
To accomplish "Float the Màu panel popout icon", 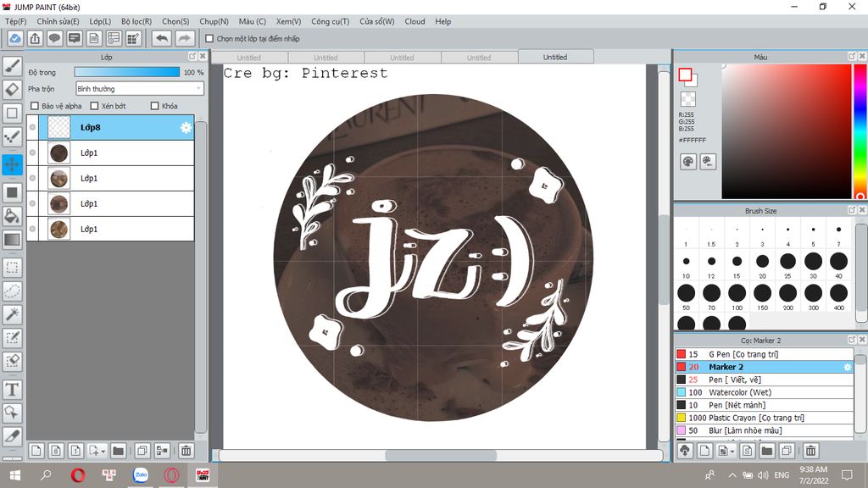I will [x=852, y=57].
